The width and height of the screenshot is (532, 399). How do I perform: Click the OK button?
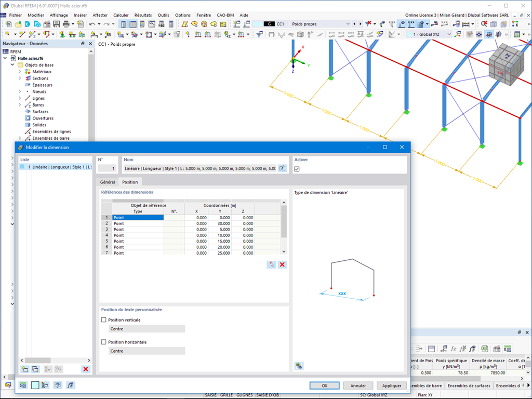click(324, 385)
